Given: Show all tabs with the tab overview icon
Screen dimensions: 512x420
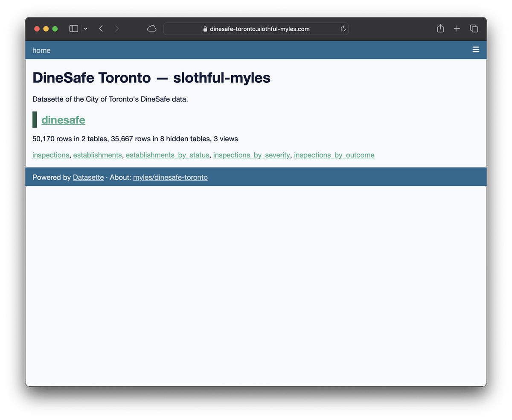Looking at the screenshot, I should click(474, 28).
